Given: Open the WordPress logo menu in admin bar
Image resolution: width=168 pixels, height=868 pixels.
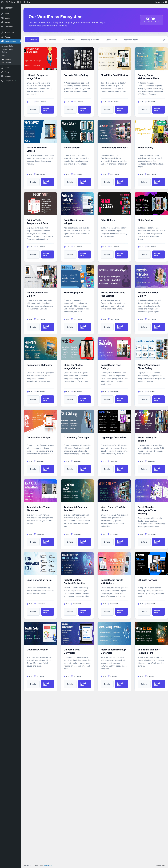Looking at the screenshot, I should tap(2, 2).
